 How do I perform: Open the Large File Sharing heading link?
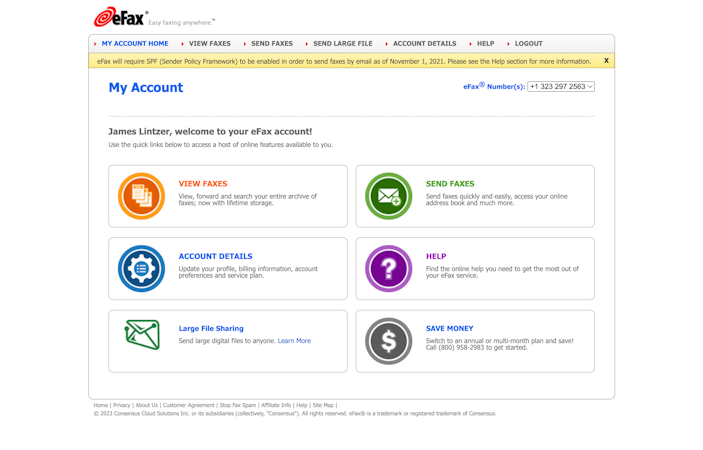click(x=211, y=329)
